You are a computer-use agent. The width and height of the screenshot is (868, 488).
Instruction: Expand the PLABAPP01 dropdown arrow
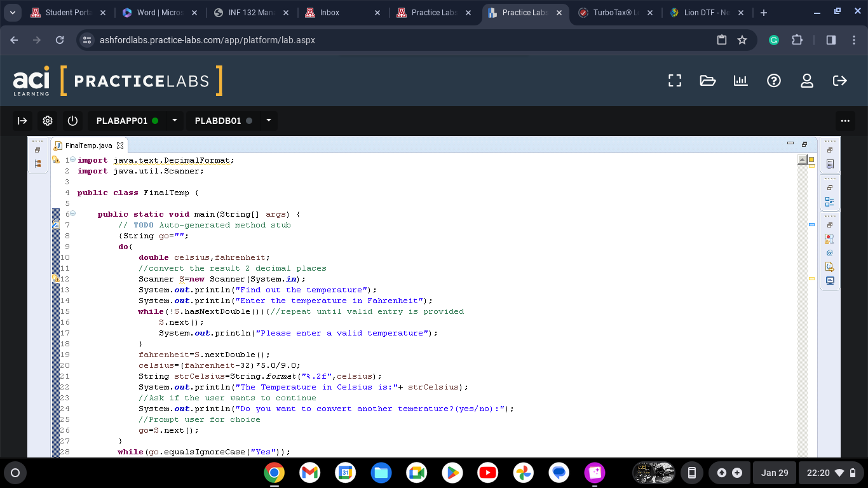(x=175, y=121)
